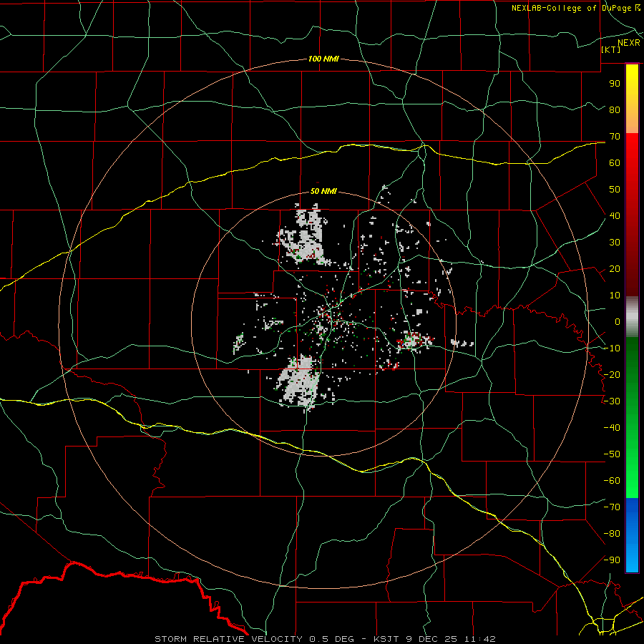The image size is (644, 644).
Task: Select the -90 knots scale label
Action: tap(612, 560)
